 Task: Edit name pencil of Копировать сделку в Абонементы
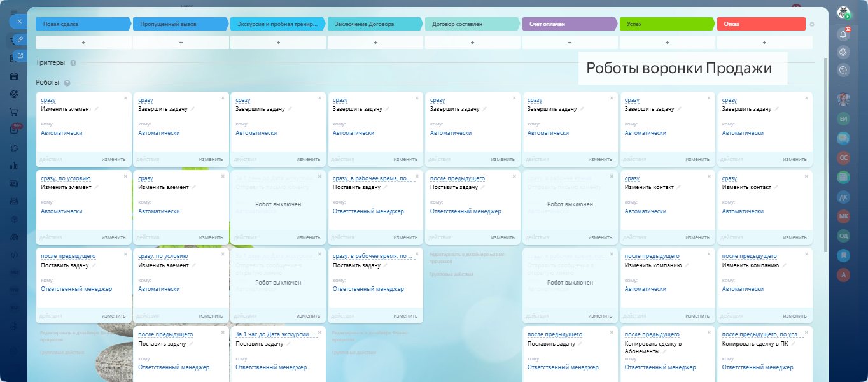tap(664, 351)
